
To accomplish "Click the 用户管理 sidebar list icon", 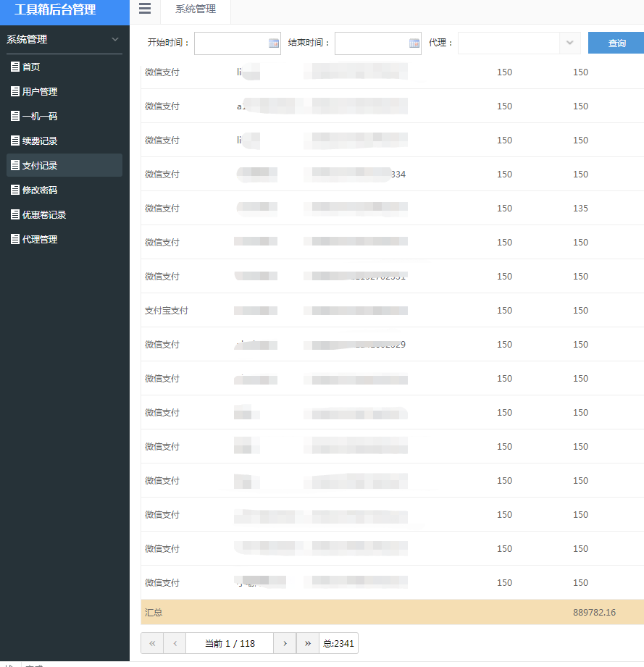I will 15,91.
